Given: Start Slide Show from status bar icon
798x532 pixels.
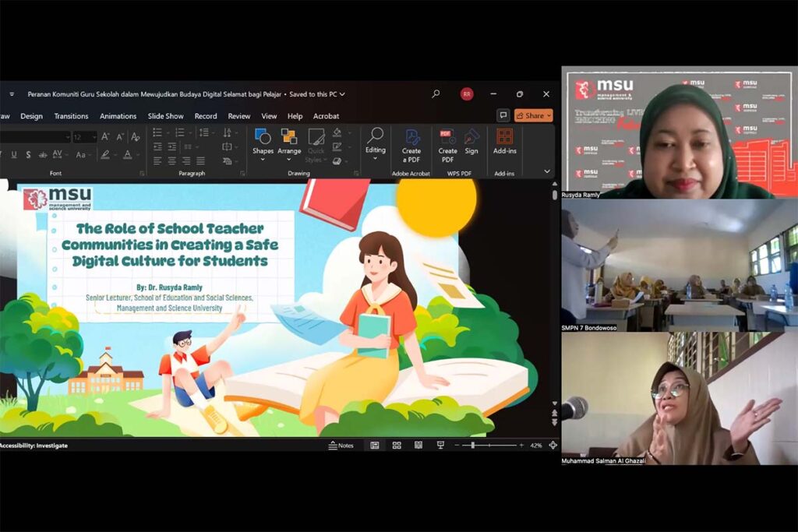Looking at the screenshot, I should tap(440, 445).
